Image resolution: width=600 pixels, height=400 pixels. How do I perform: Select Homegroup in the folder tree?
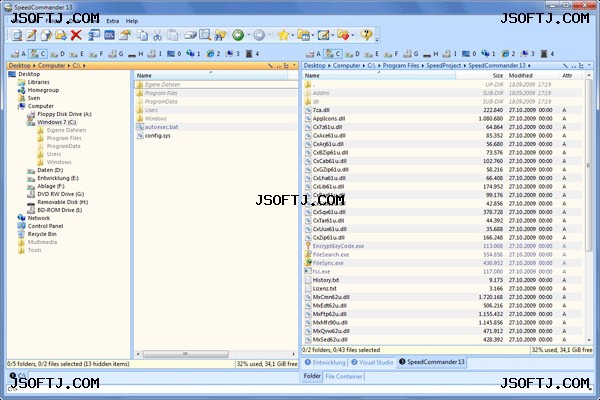(x=43, y=90)
